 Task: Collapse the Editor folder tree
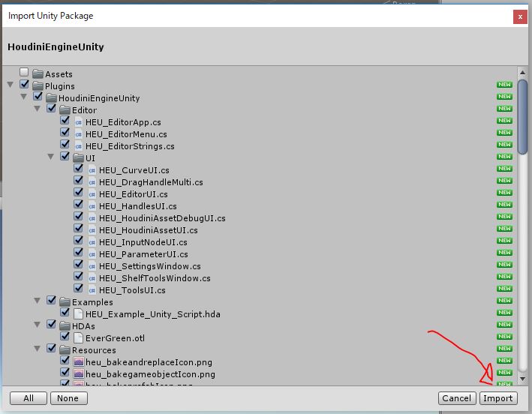pos(38,109)
